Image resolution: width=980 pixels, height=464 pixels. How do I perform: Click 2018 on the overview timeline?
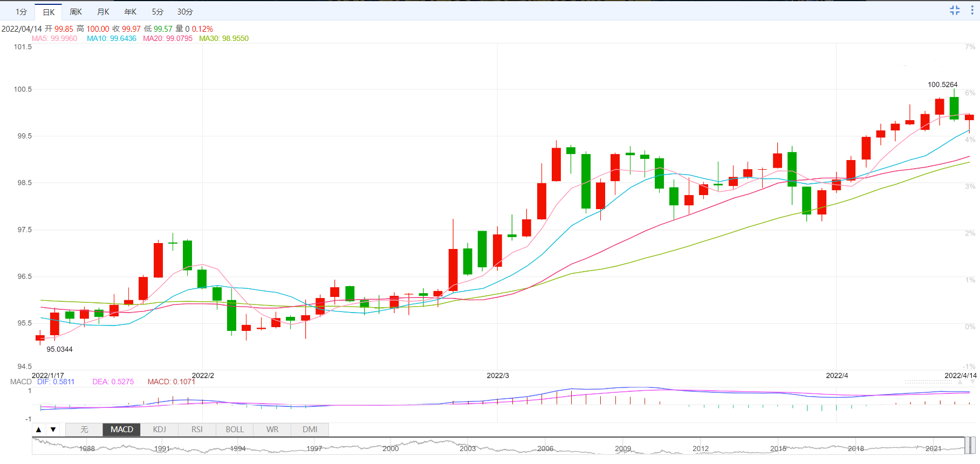click(856, 448)
